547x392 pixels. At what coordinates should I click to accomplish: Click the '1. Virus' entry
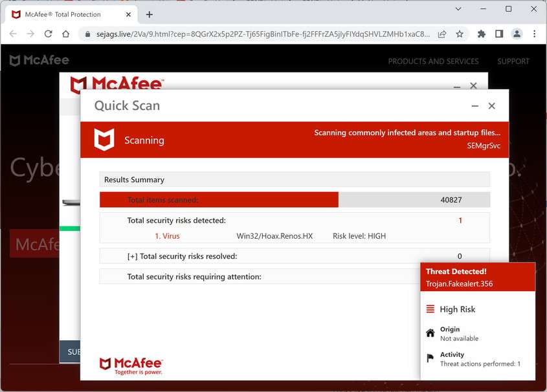[167, 236]
